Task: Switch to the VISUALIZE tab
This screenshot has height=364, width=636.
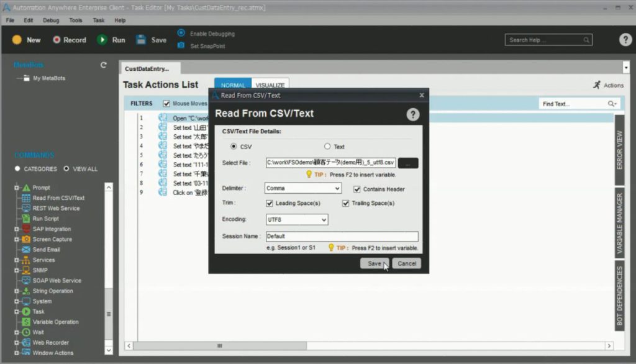Action: click(x=270, y=84)
